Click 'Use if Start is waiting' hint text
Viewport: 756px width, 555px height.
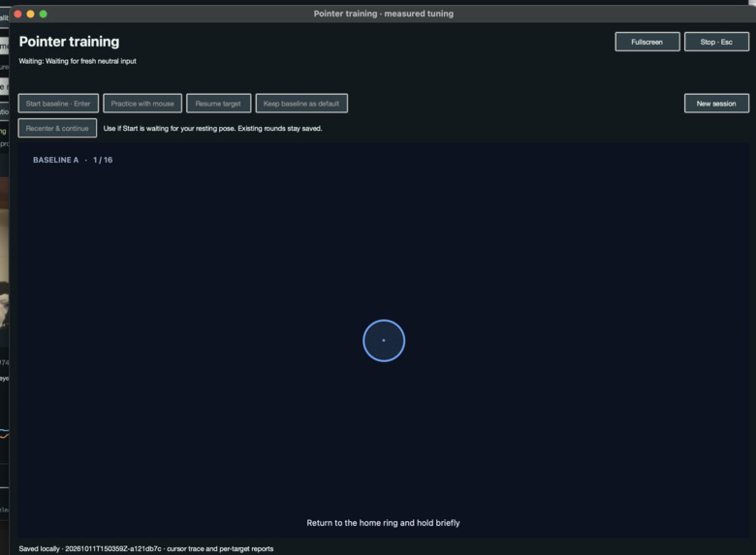point(212,128)
